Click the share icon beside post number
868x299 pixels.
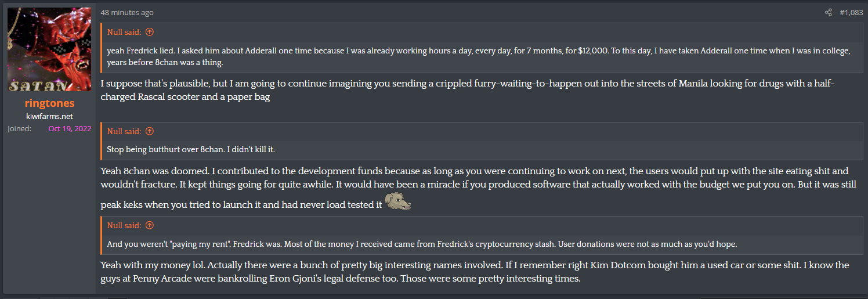(828, 12)
